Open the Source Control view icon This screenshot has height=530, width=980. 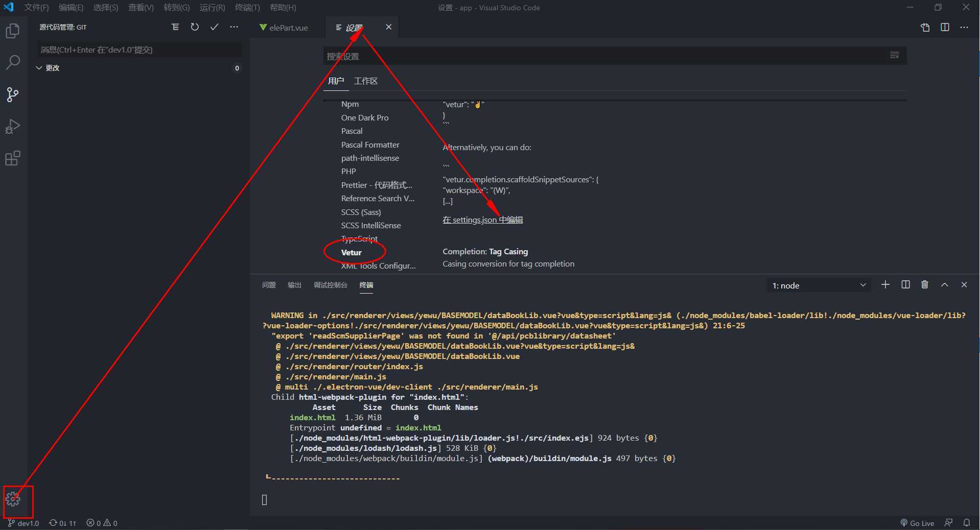[x=13, y=94]
